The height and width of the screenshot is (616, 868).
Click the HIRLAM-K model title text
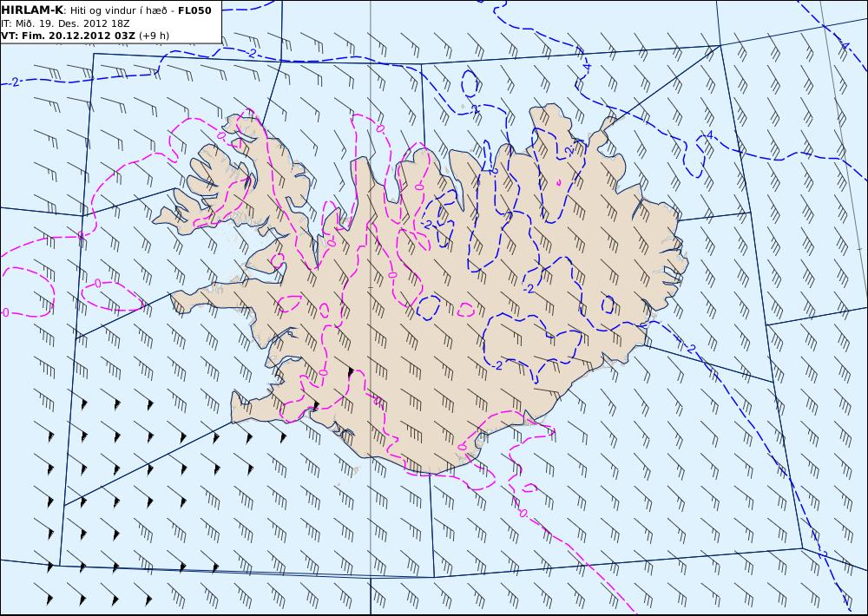point(32,10)
